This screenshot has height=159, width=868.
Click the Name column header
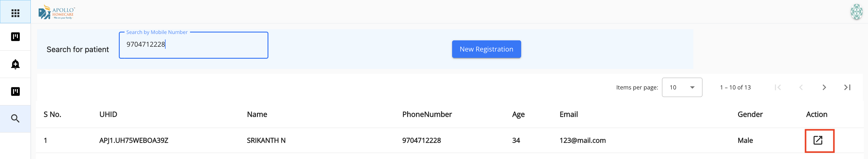pos(257,114)
